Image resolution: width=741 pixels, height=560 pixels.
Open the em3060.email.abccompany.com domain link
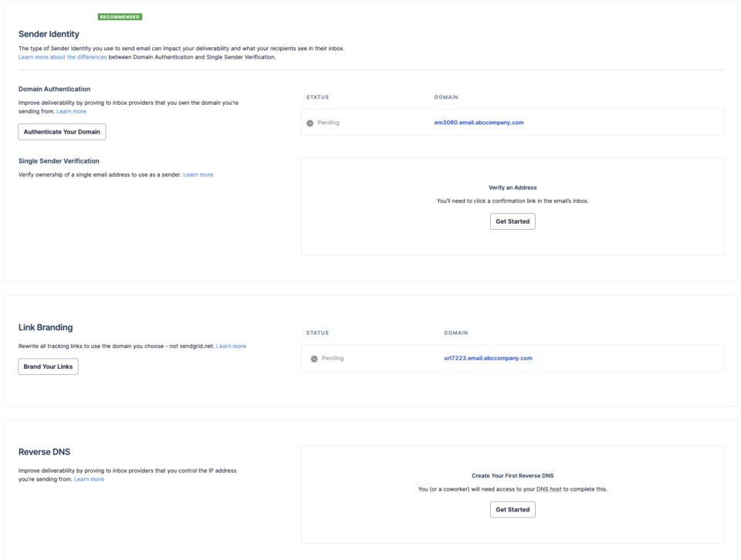coord(479,123)
